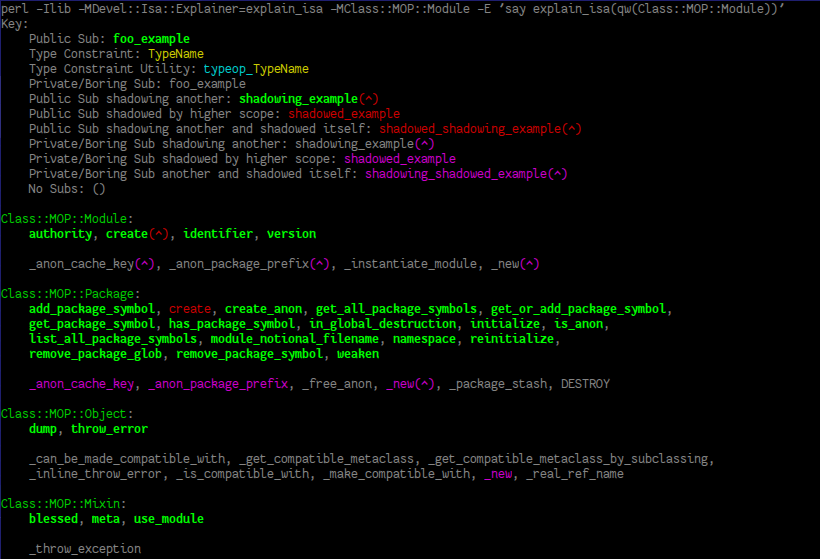Click the 'meta' method name
The width and height of the screenshot is (820, 559).
[106, 519]
